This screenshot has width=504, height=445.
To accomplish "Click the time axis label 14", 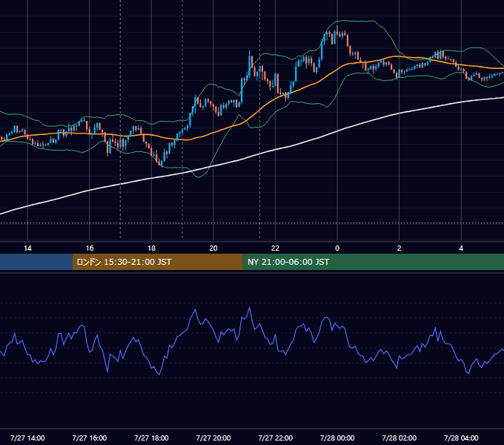I will coord(27,248).
